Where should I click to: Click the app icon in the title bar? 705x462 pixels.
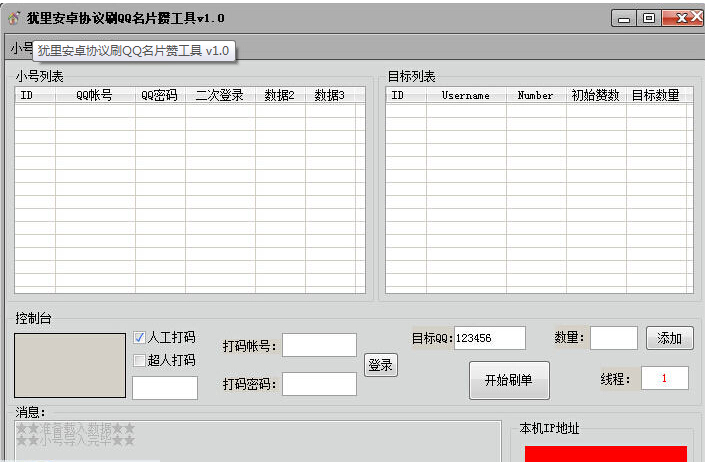point(14,18)
